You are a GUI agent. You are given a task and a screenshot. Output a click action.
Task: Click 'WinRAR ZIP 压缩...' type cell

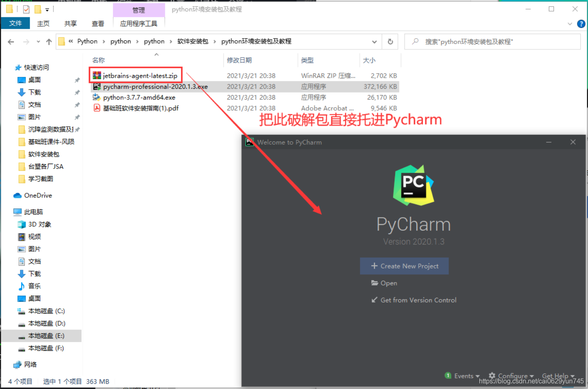328,76
